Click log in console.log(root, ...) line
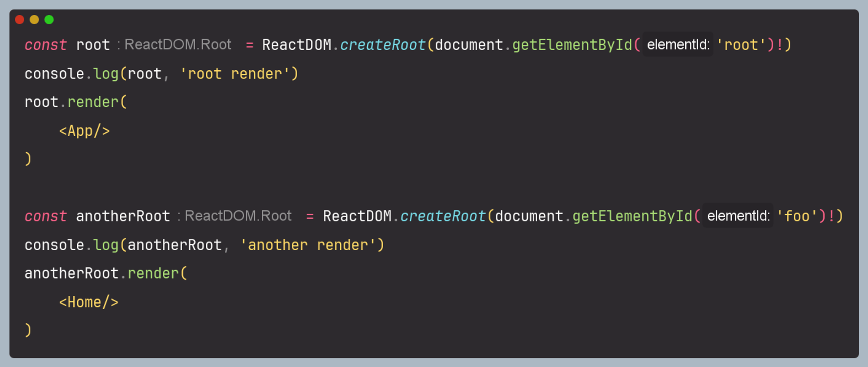This screenshot has width=868, height=367. coord(106,74)
